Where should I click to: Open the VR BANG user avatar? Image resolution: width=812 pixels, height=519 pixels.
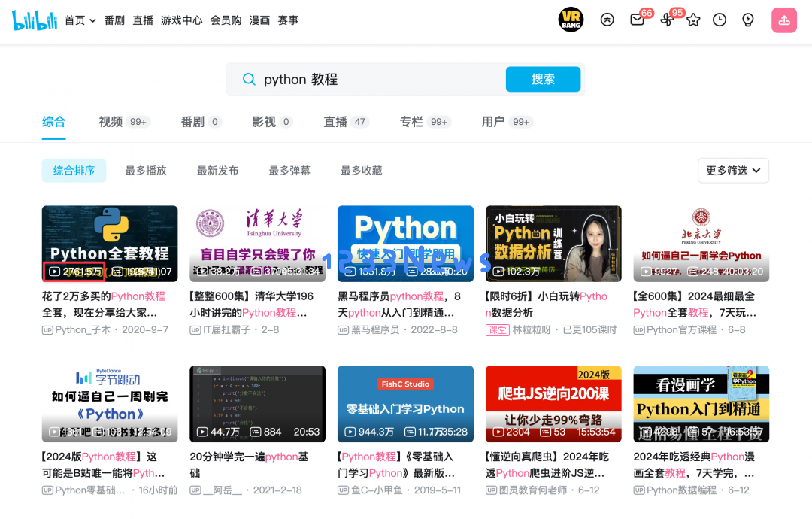coord(571,20)
